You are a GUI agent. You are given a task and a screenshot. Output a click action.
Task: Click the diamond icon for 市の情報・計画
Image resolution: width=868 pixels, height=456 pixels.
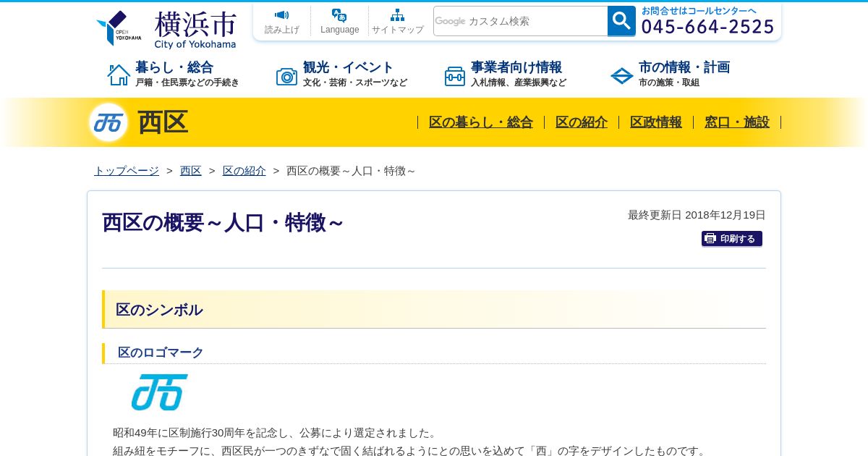click(x=622, y=76)
